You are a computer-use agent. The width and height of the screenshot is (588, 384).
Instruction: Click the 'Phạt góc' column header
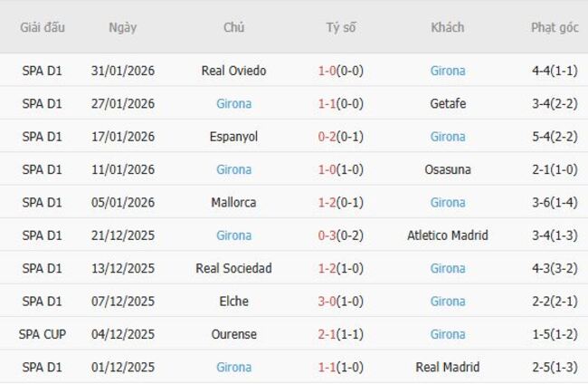tap(555, 27)
